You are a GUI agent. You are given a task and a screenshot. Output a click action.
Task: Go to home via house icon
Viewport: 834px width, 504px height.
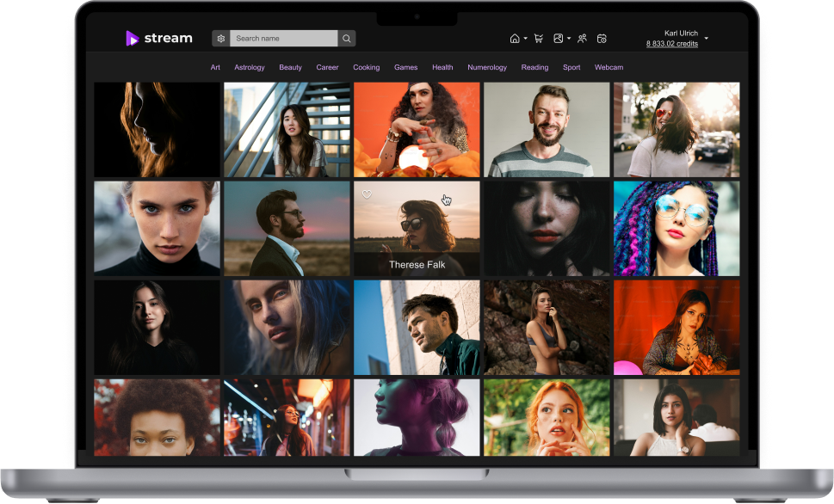pos(515,39)
